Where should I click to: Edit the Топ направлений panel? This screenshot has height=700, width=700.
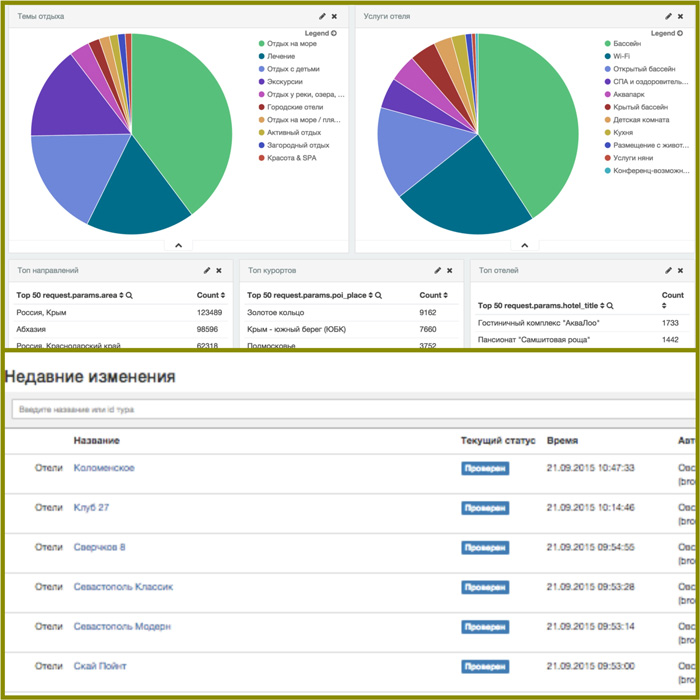coord(207,271)
